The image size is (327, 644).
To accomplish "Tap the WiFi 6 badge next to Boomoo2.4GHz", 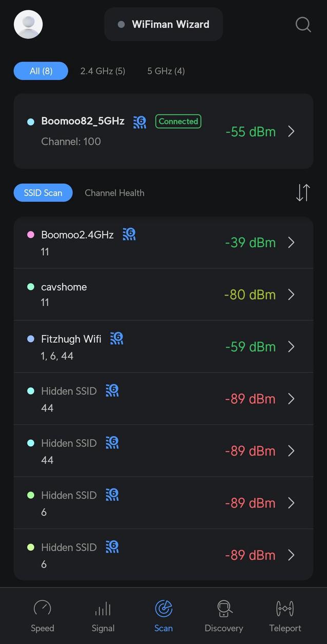I will pos(129,234).
